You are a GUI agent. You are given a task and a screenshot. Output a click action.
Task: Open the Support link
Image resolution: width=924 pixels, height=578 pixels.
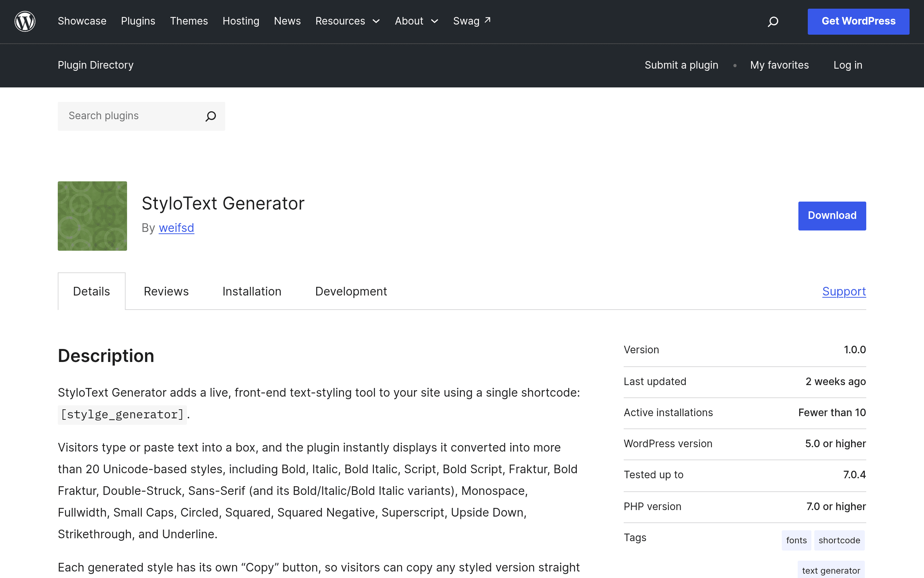point(844,291)
